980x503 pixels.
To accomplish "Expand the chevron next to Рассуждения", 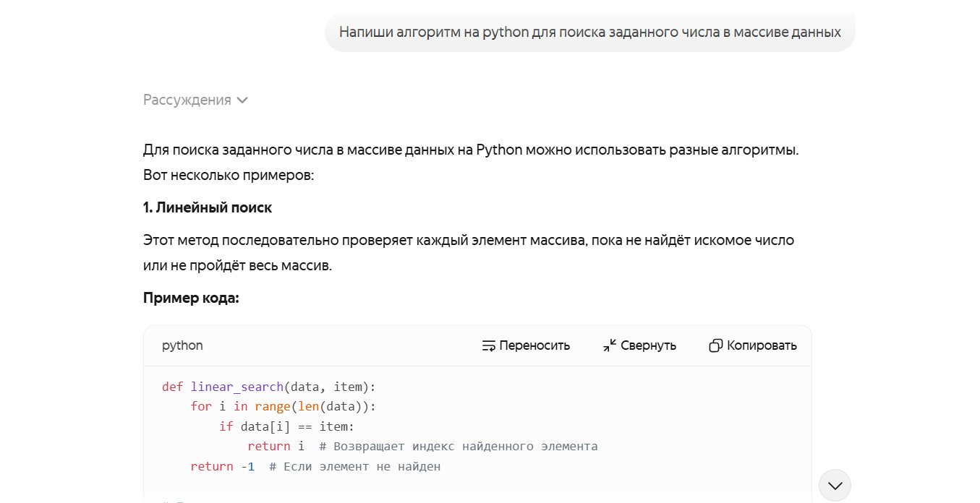I will [x=242, y=100].
